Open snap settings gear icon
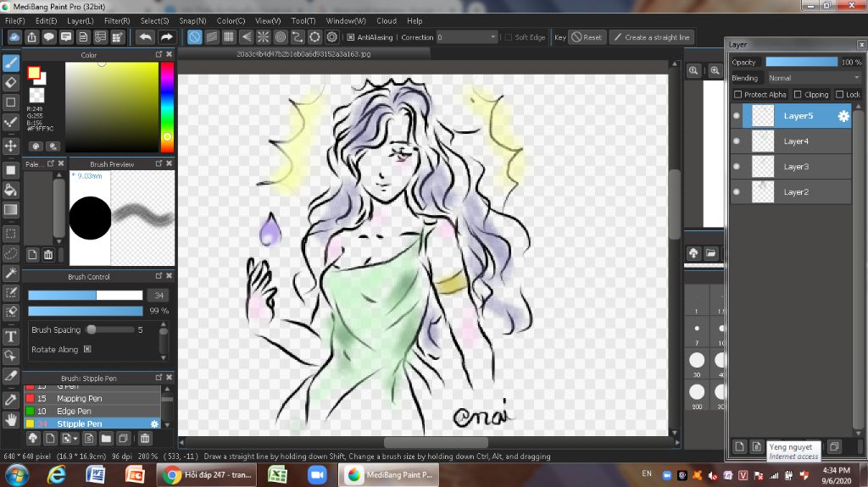The height and width of the screenshot is (487, 868). pos(331,37)
